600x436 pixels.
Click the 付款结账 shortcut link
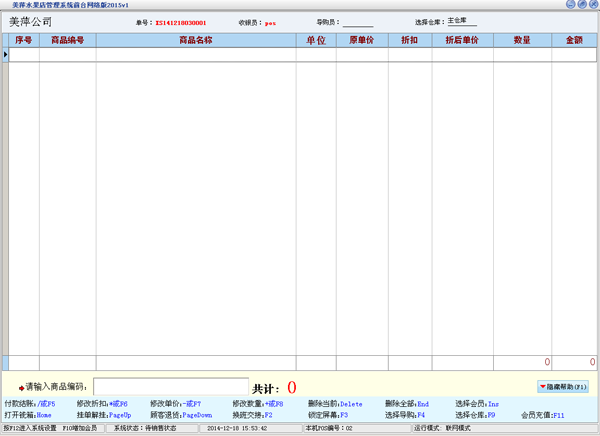30,403
